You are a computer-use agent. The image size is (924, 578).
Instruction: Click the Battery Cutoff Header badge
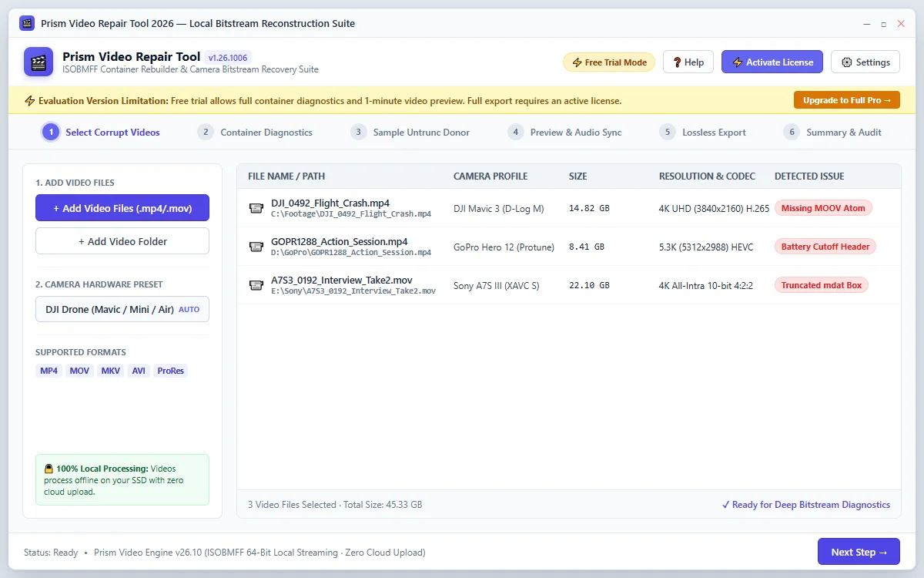click(825, 247)
